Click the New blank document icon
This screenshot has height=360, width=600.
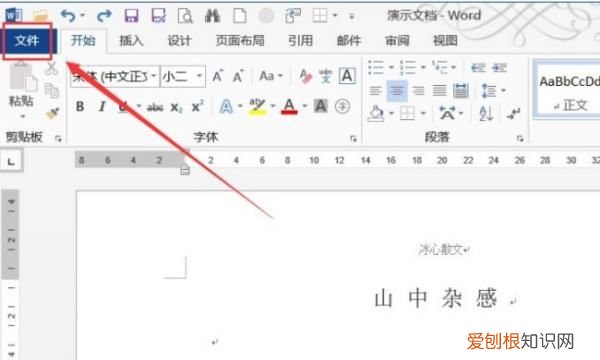click(x=240, y=16)
